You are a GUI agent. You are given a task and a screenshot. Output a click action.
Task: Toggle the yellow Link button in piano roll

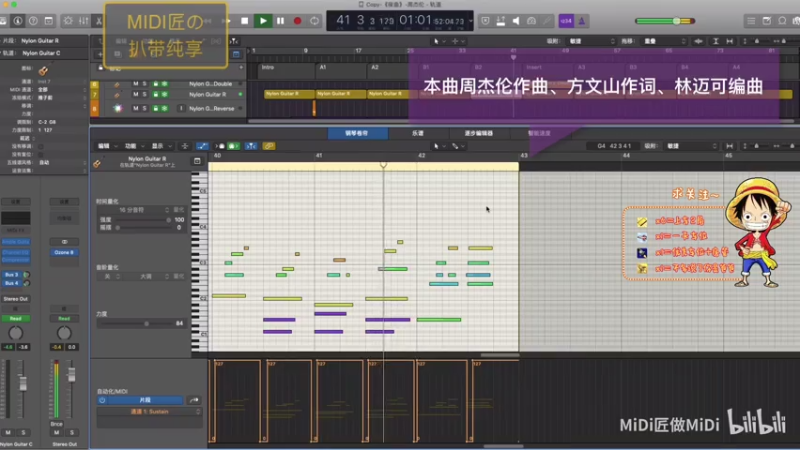tap(269, 146)
